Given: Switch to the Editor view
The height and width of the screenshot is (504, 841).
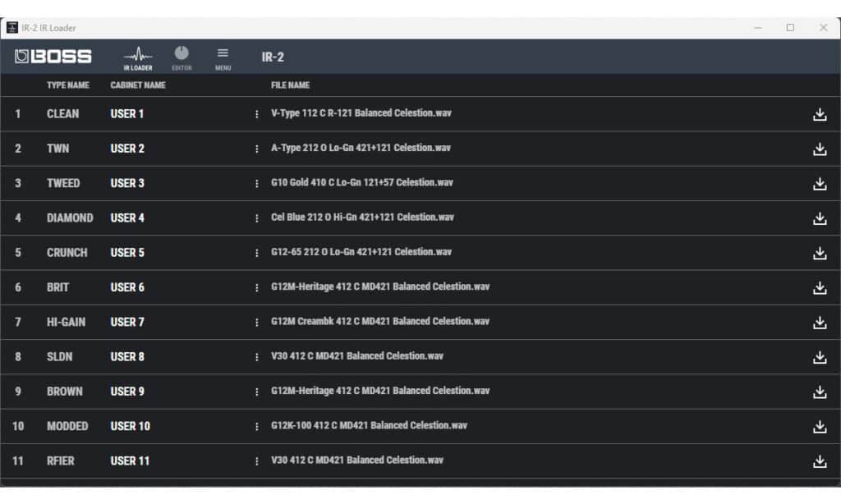Looking at the screenshot, I should [x=182, y=58].
